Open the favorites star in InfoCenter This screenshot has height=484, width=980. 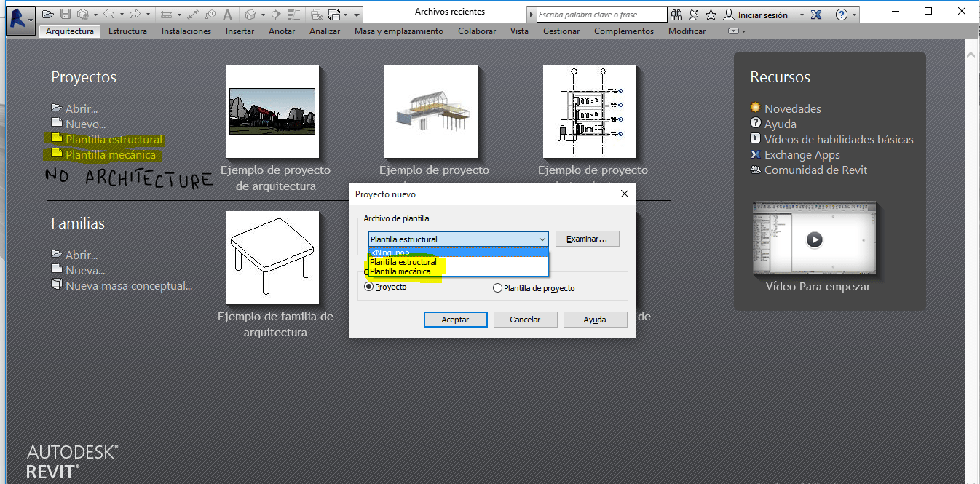click(x=711, y=14)
